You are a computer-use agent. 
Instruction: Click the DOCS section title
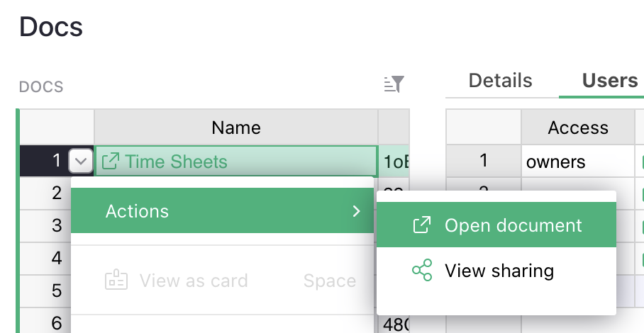point(41,86)
